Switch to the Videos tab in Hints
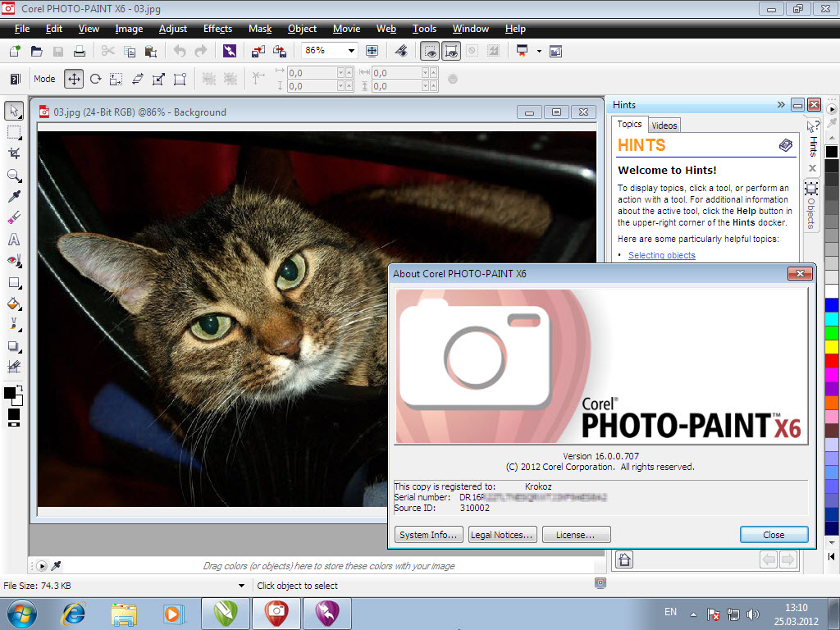 coord(664,126)
